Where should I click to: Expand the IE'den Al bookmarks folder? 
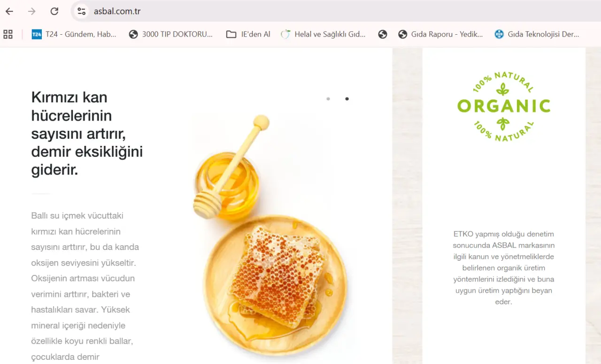(x=248, y=34)
